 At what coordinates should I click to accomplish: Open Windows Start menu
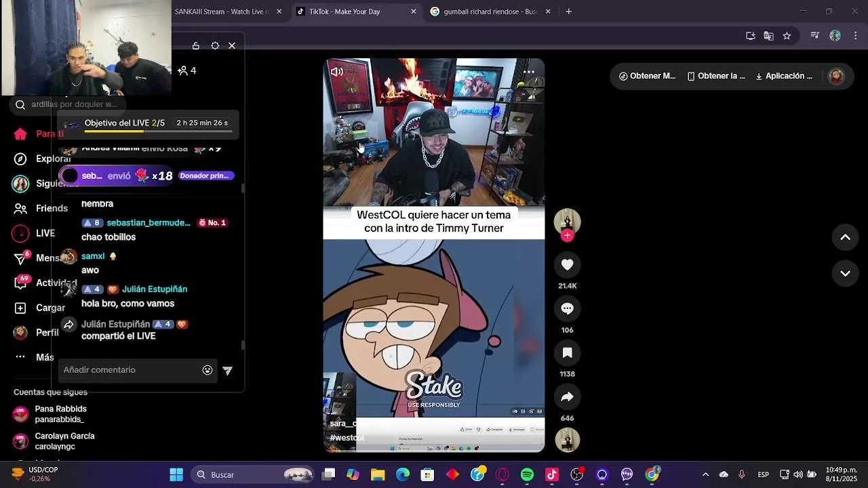click(x=176, y=474)
